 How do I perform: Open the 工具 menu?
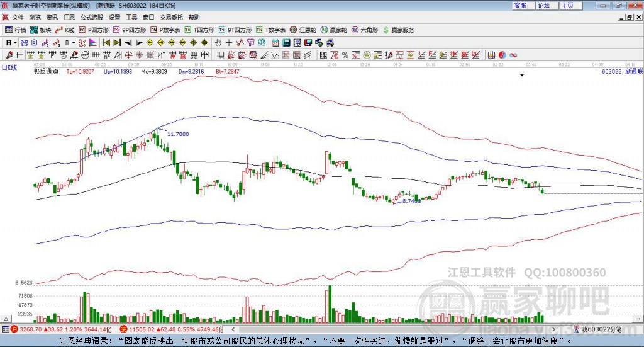tap(131, 17)
